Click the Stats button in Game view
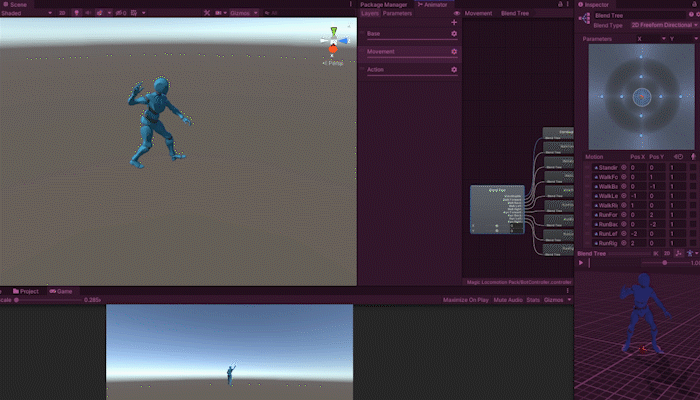This screenshot has width=700, height=400. pos(533,299)
